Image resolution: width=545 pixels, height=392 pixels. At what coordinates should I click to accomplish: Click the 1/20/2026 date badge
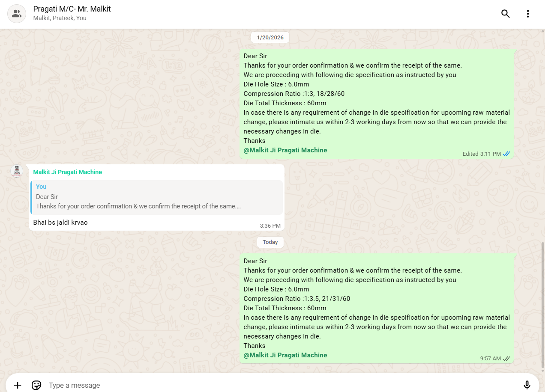click(x=270, y=38)
